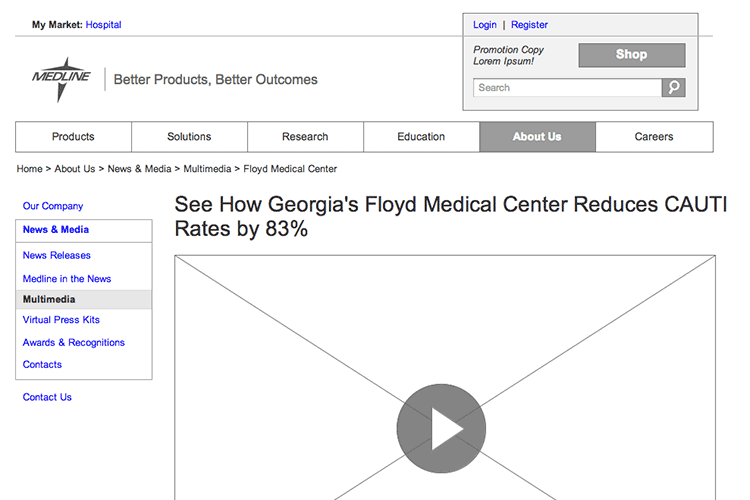Screen dimensions: 750x500
Task: Go to News & Media in the breadcrumb
Action: pyautogui.click(x=139, y=169)
